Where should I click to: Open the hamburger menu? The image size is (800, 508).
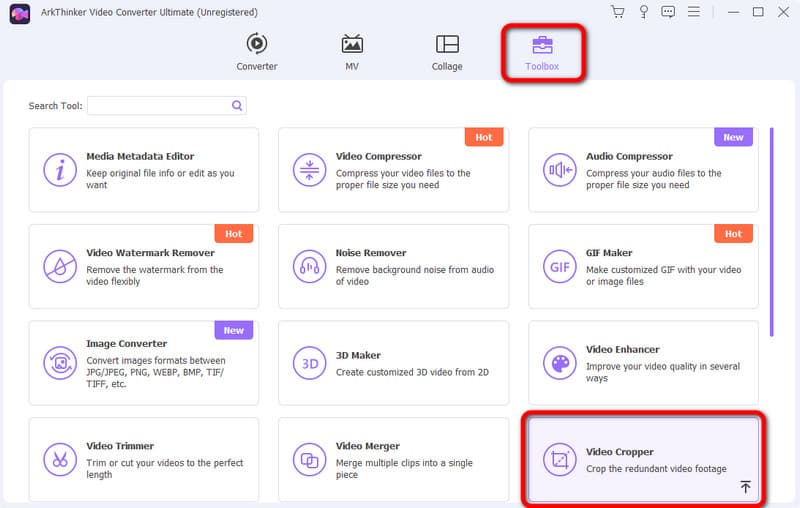693,11
